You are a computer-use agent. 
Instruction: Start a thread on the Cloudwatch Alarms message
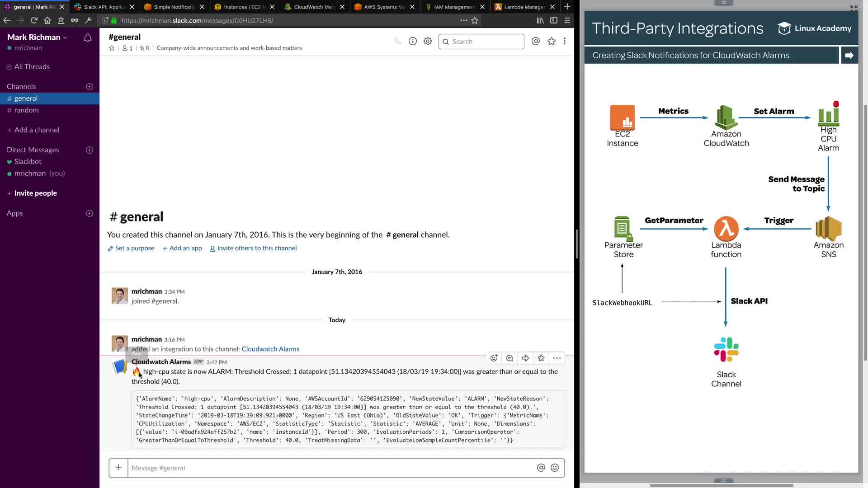tap(509, 358)
